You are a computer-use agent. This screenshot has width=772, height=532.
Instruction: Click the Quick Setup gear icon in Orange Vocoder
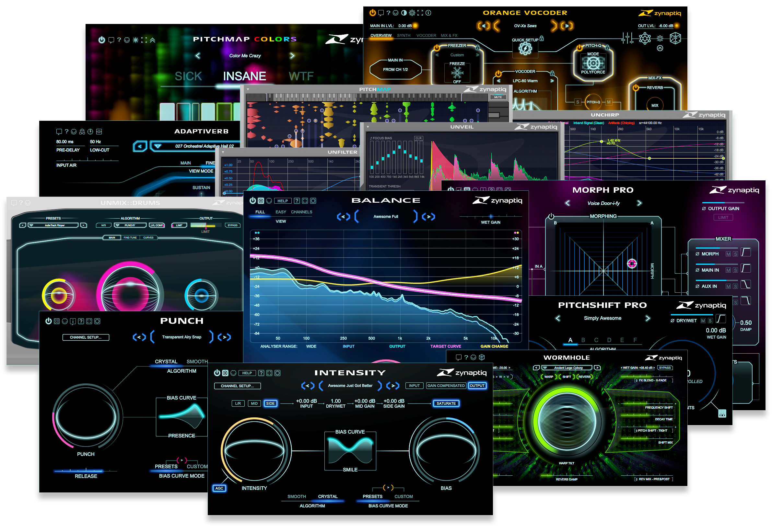pos(525,49)
